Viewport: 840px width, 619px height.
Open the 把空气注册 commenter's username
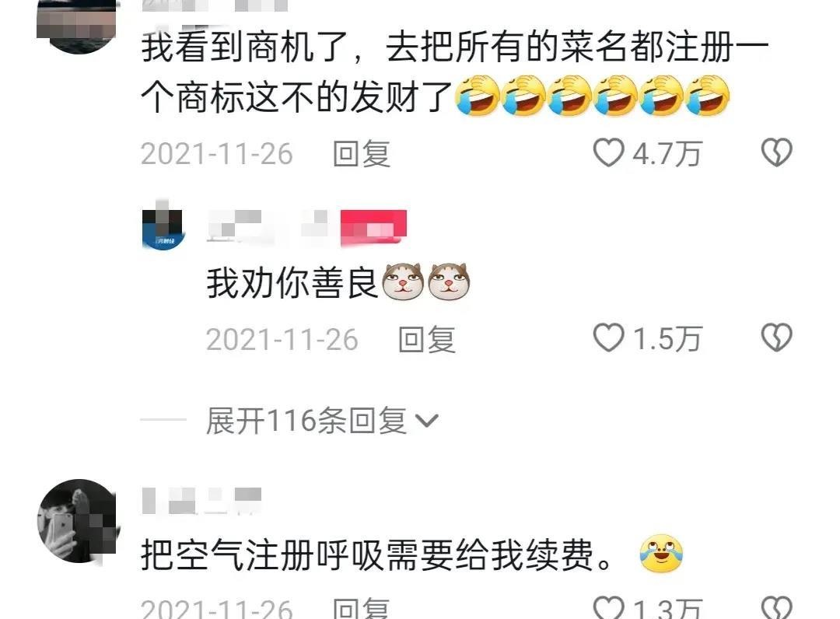click(201, 502)
